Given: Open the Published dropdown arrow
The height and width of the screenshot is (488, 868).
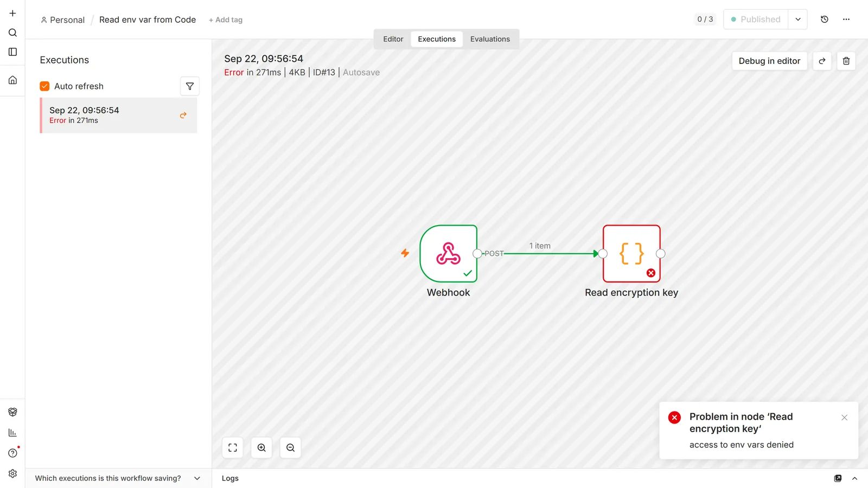Looking at the screenshot, I should click(x=797, y=20).
